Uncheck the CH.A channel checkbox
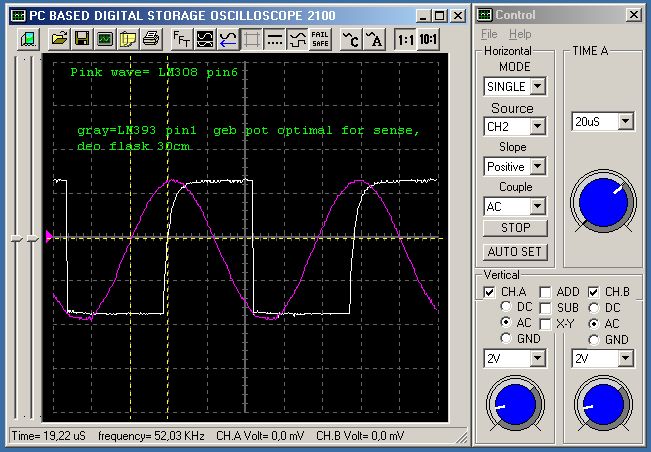Viewport: 651px width, 452px height. pos(488,291)
